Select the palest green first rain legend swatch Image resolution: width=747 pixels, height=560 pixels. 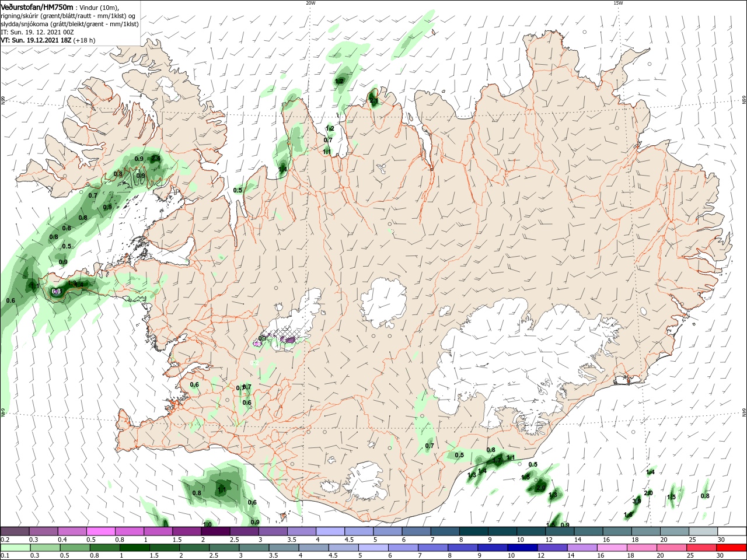15,547
